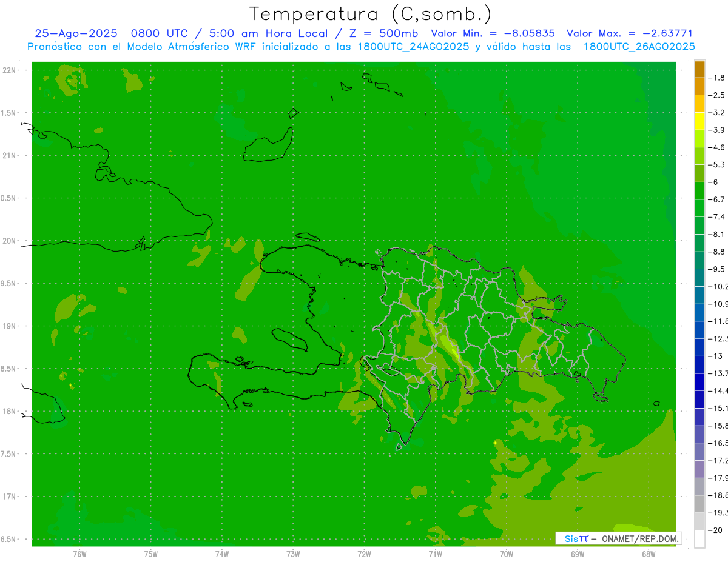The image size is (728, 562).
Task: Click the 19N latitude label
Action: (8, 326)
